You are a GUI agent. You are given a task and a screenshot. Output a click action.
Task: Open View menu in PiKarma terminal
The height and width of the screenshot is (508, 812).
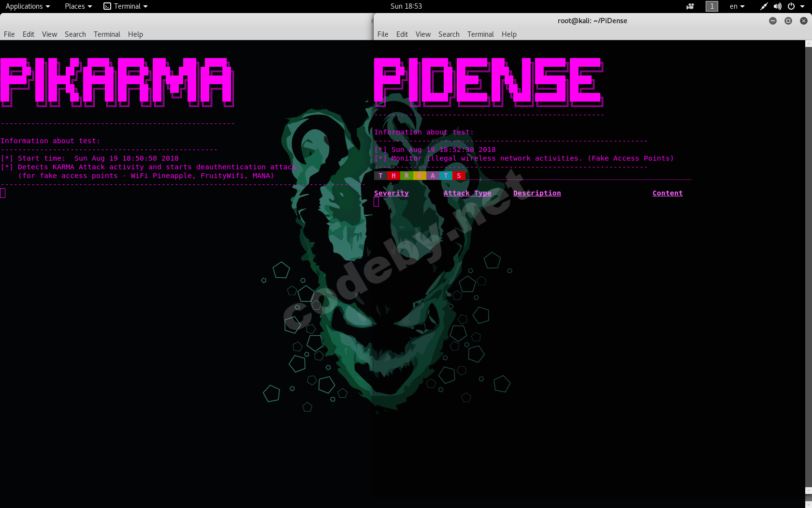coord(49,34)
